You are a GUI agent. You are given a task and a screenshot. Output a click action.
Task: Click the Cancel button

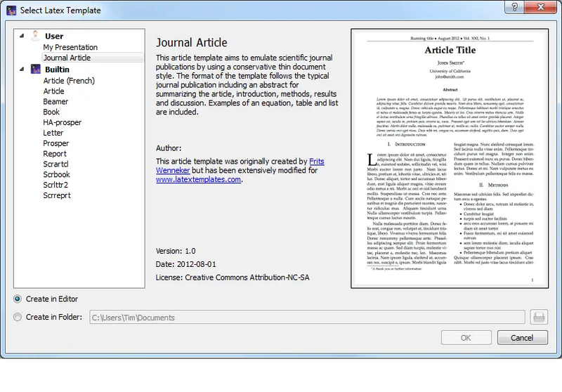[522, 337]
